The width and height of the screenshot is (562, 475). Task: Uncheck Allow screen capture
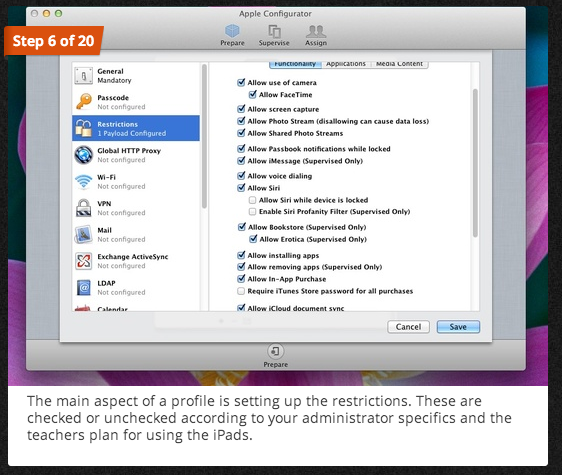point(241,109)
